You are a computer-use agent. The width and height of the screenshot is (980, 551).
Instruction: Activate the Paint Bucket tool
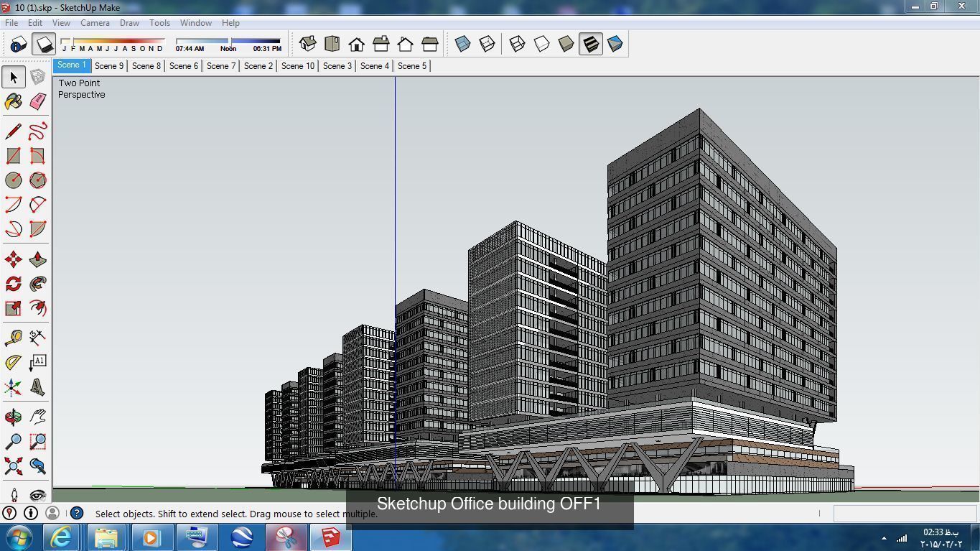[13, 101]
